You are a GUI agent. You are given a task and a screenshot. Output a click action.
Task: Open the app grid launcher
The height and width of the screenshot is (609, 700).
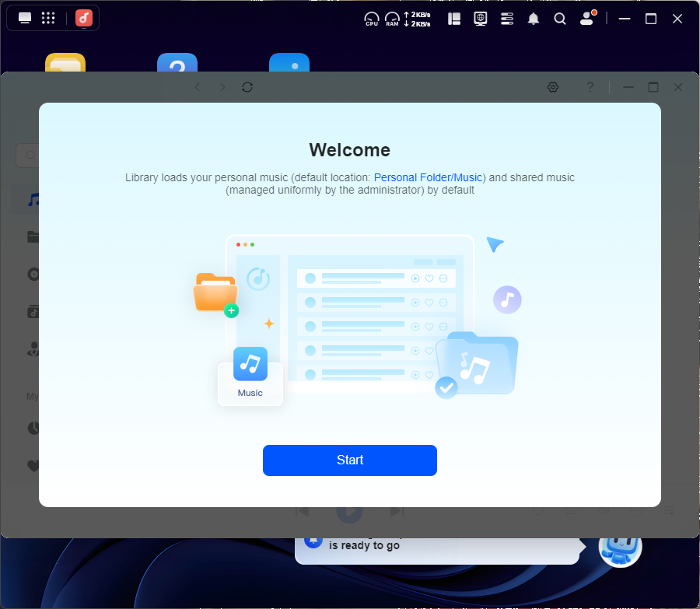coord(47,19)
